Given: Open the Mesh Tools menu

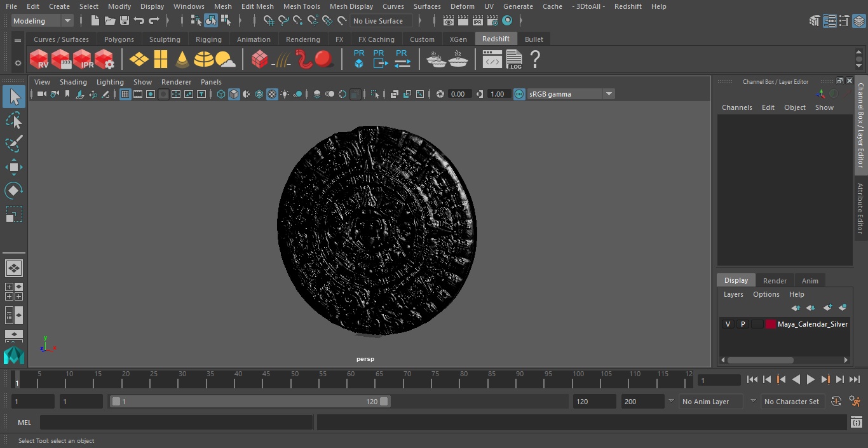Looking at the screenshot, I should (x=301, y=6).
